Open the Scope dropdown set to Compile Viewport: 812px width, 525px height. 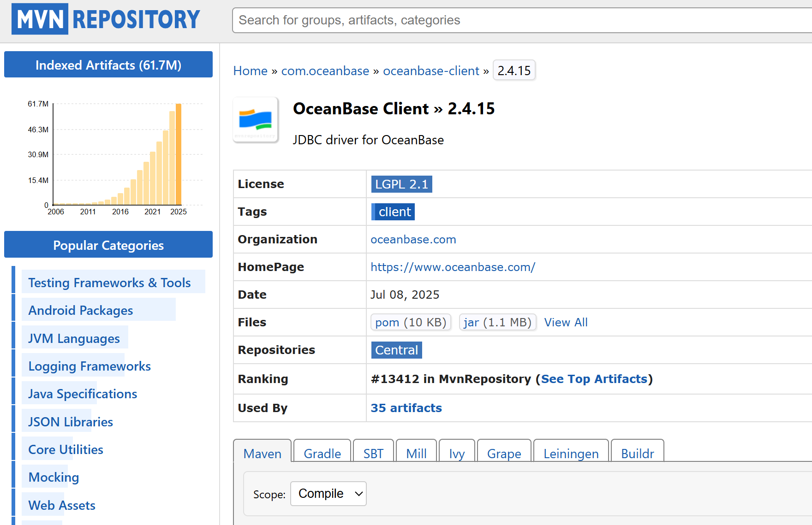coord(328,494)
